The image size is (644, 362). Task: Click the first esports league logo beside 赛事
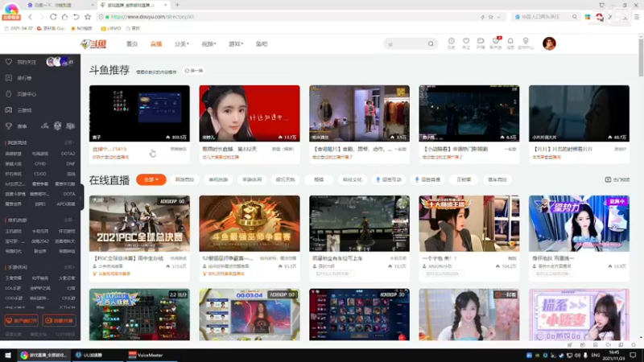coord(44,126)
